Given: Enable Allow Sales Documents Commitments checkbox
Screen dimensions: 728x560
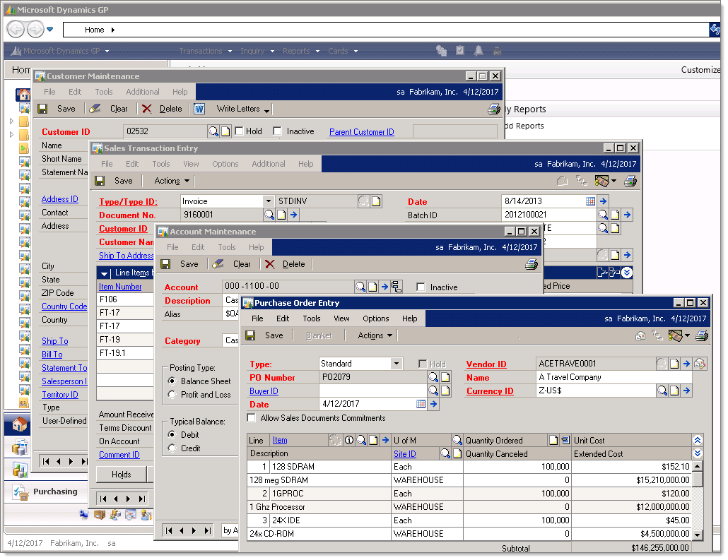Looking at the screenshot, I should pyautogui.click(x=251, y=417).
